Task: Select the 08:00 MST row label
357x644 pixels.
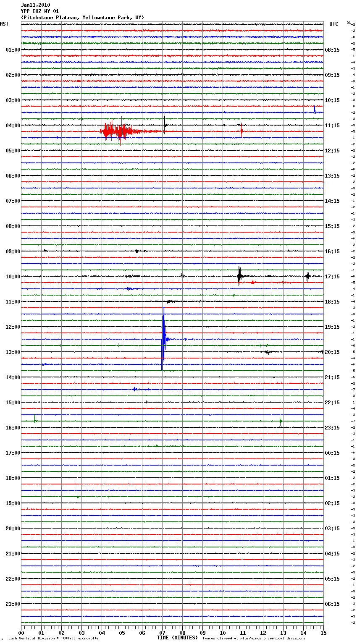Action: 13,226
